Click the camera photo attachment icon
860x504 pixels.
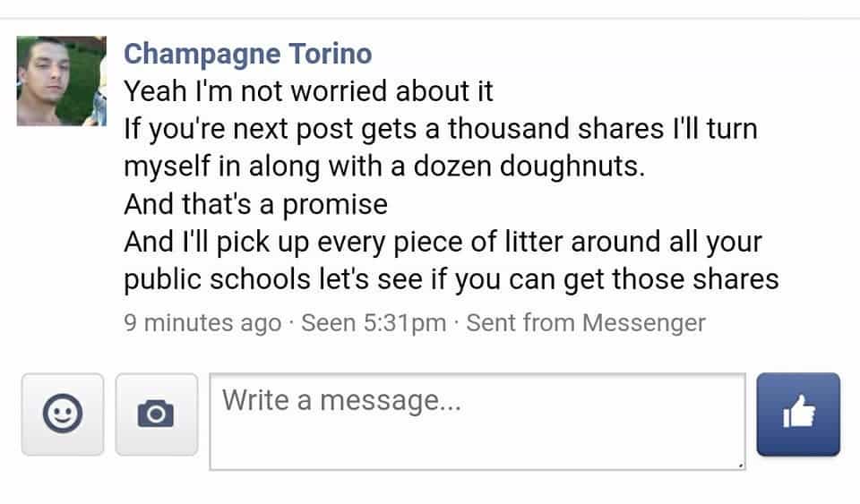(x=156, y=414)
